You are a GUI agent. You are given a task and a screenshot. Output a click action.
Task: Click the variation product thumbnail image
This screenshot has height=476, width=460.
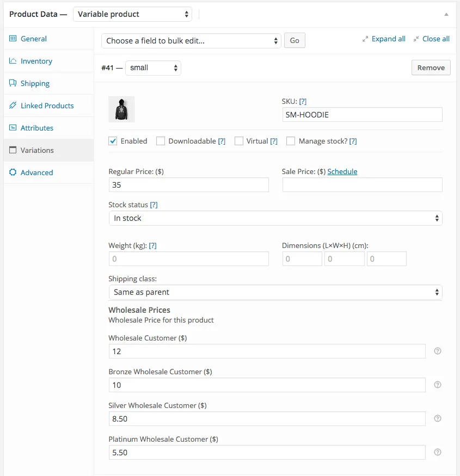121,108
